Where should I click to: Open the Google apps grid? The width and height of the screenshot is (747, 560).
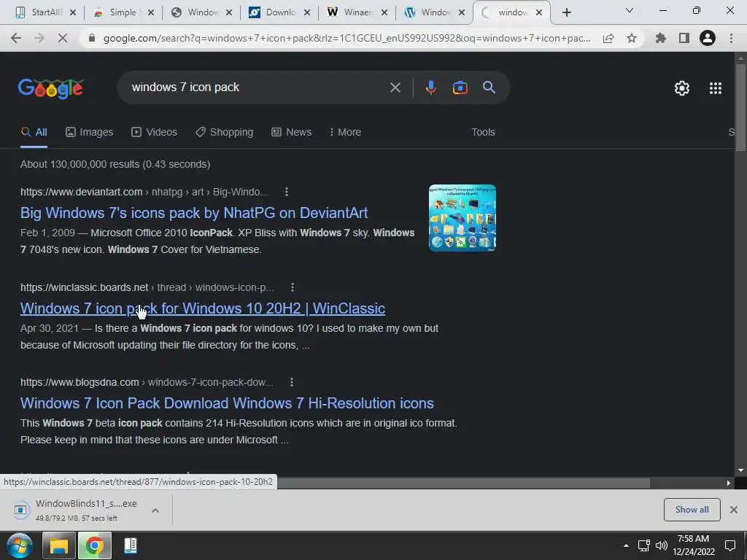[x=716, y=88]
